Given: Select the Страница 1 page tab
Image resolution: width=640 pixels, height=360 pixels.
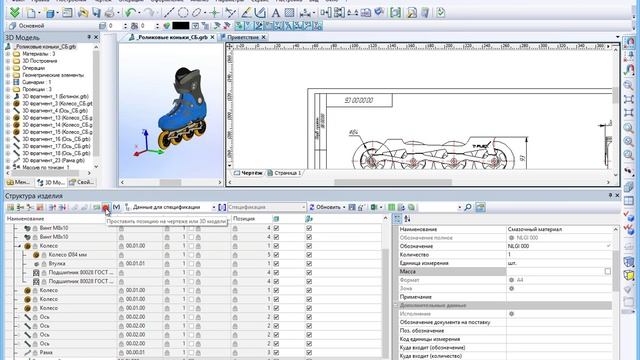Looking at the screenshot, I should pyautogui.click(x=284, y=173).
